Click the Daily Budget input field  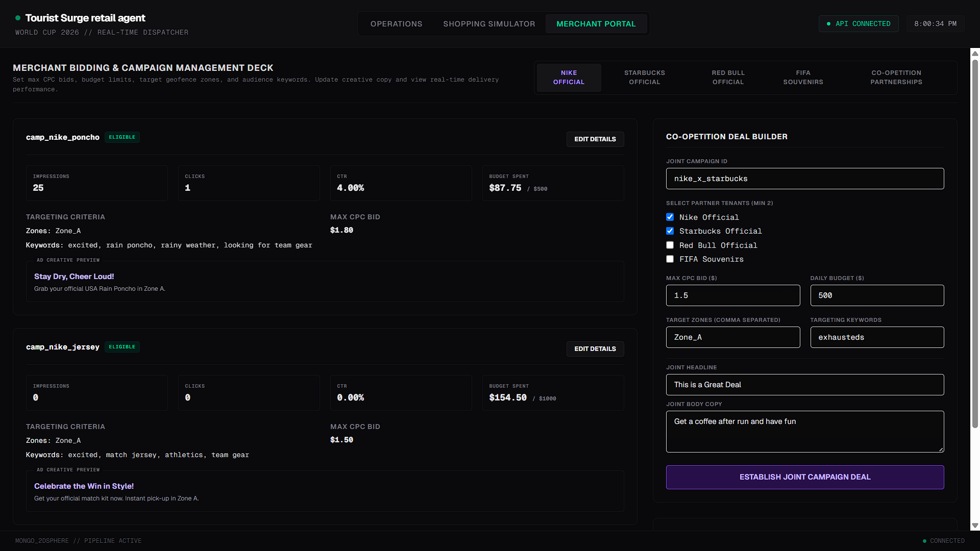[877, 295]
